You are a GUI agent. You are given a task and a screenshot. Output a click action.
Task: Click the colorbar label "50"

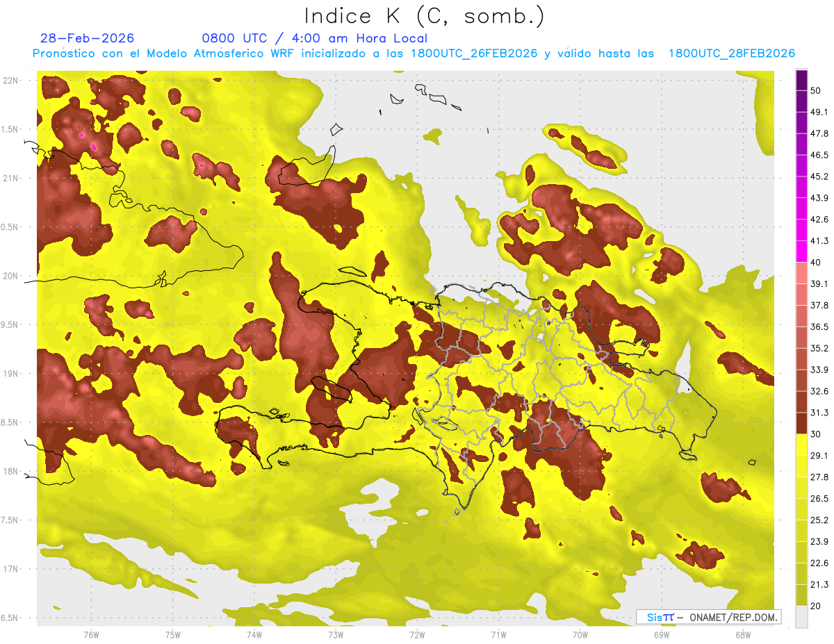point(817,91)
